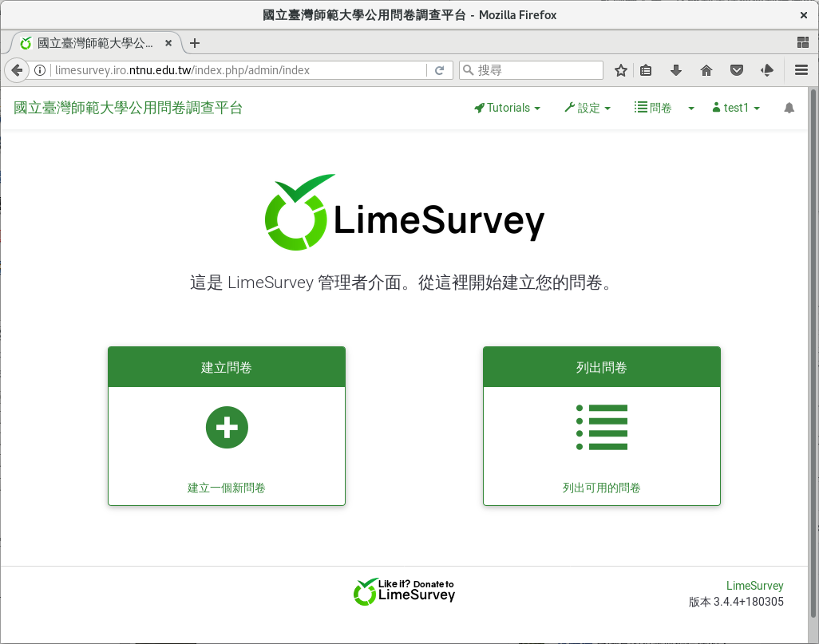Show tab groups grid icon

pyautogui.click(x=803, y=43)
